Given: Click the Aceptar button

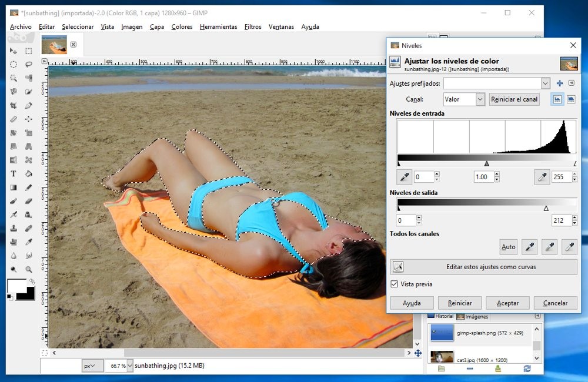Looking at the screenshot, I should pos(508,303).
